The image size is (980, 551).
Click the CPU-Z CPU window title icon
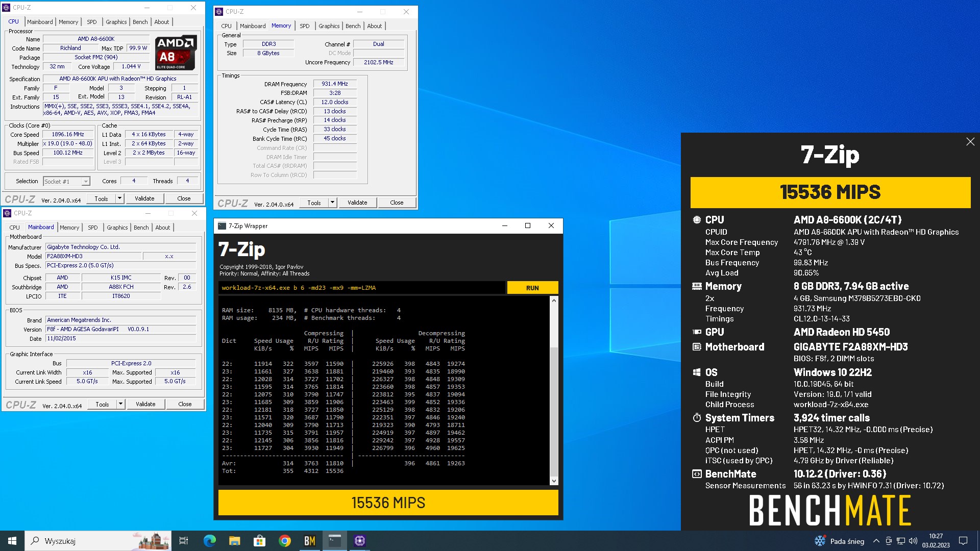[x=7, y=8]
